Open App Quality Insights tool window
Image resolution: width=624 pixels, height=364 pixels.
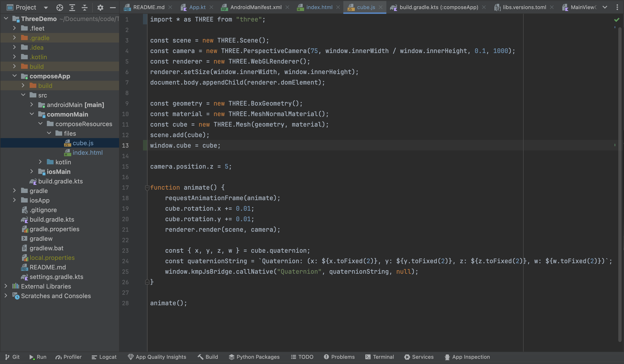[x=157, y=357]
